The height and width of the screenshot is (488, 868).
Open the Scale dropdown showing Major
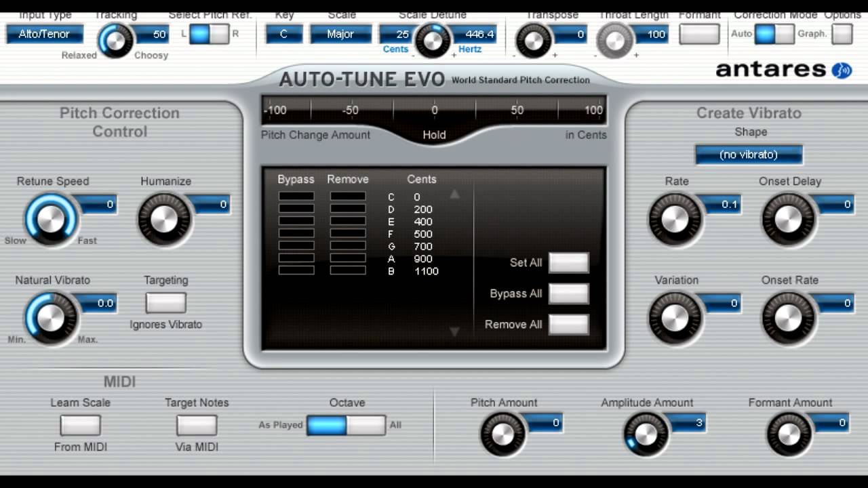click(341, 34)
